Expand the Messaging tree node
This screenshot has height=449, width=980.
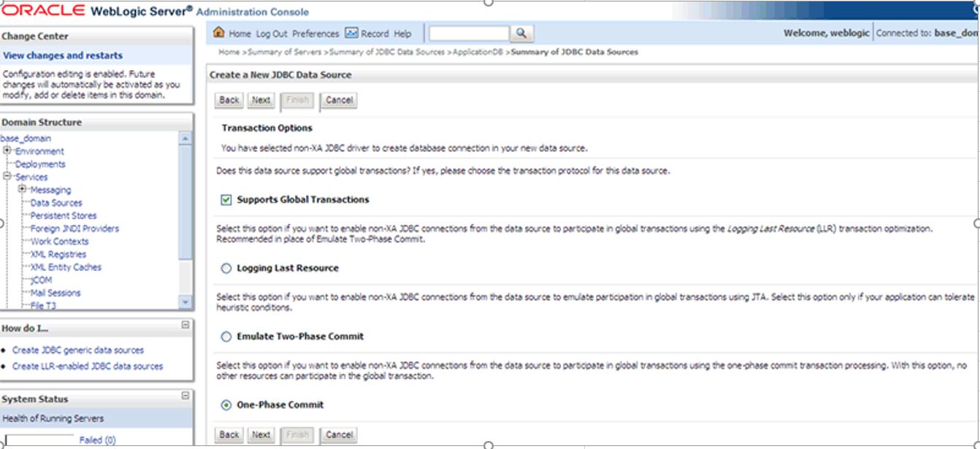tap(22, 190)
